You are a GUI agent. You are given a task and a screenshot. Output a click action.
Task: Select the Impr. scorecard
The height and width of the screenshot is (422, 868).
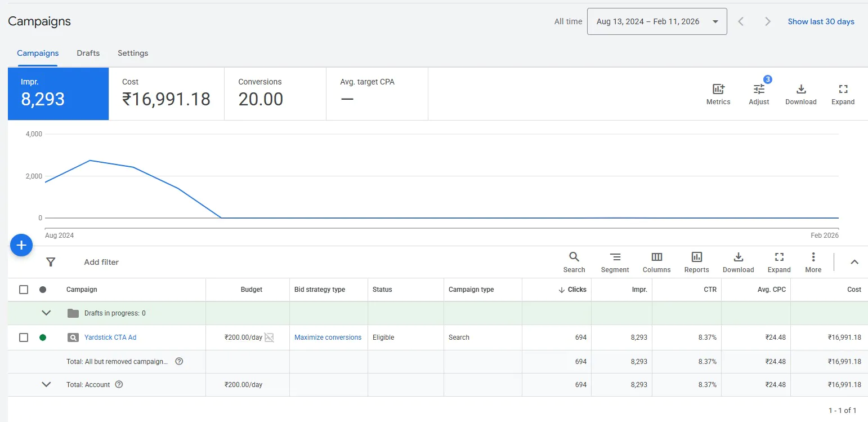point(58,94)
